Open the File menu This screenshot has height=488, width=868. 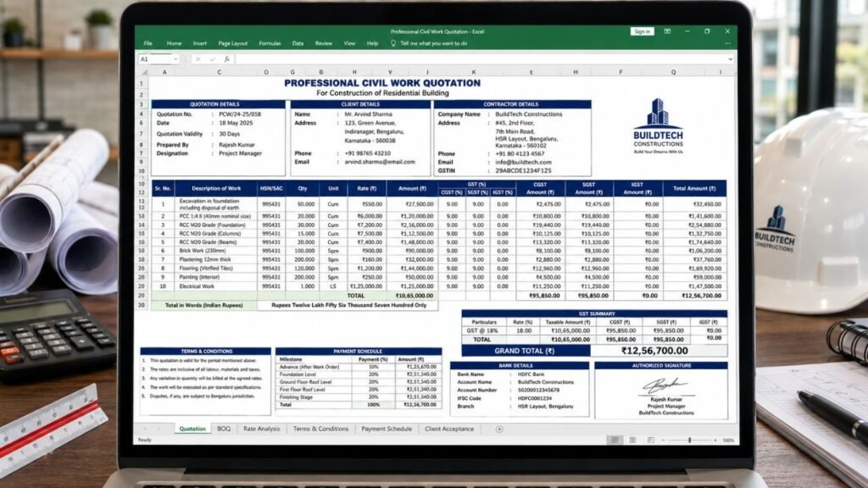point(147,43)
